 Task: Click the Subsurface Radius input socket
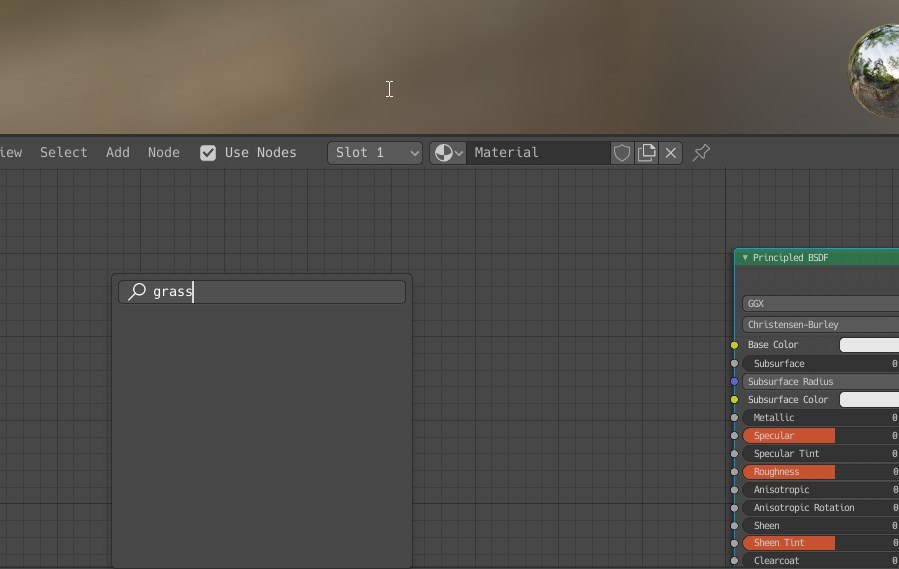[x=734, y=381]
